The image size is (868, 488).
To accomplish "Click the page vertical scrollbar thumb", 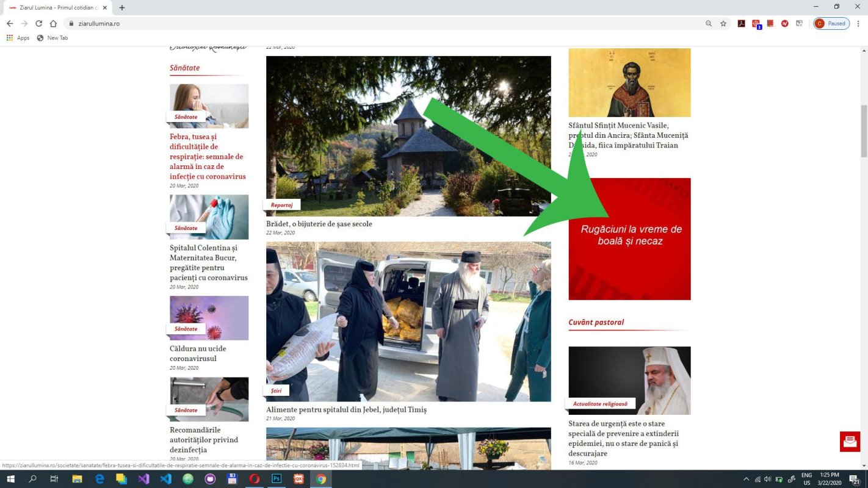I will (863, 131).
